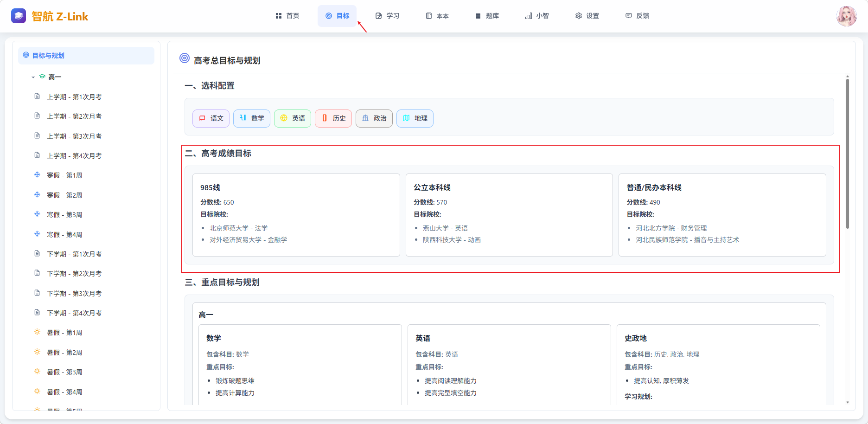
Task: Click document icon for 下学期 - 第4次月考
Action: tap(37, 313)
